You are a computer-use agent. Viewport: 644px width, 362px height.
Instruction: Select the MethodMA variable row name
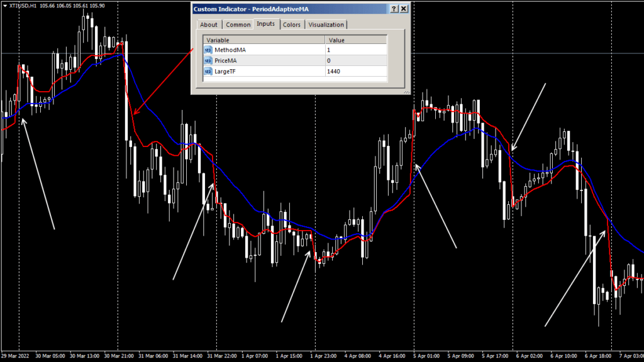pyautogui.click(x=231, y=50)
